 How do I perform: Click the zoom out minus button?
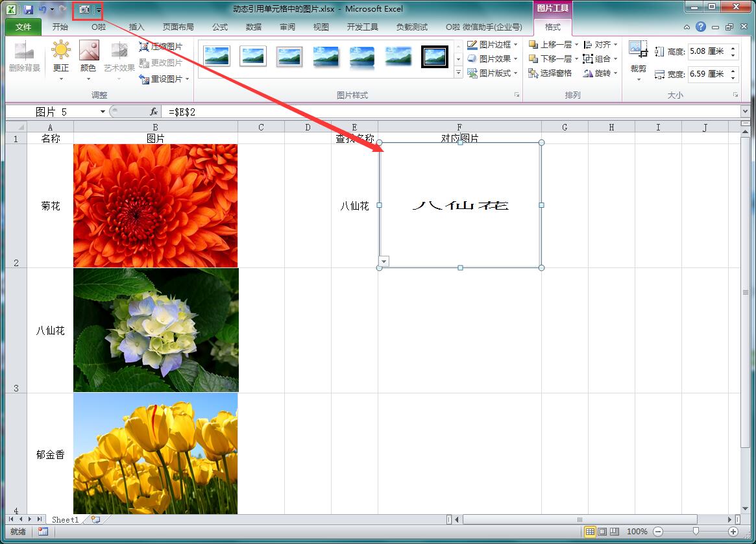coord(658,532)
